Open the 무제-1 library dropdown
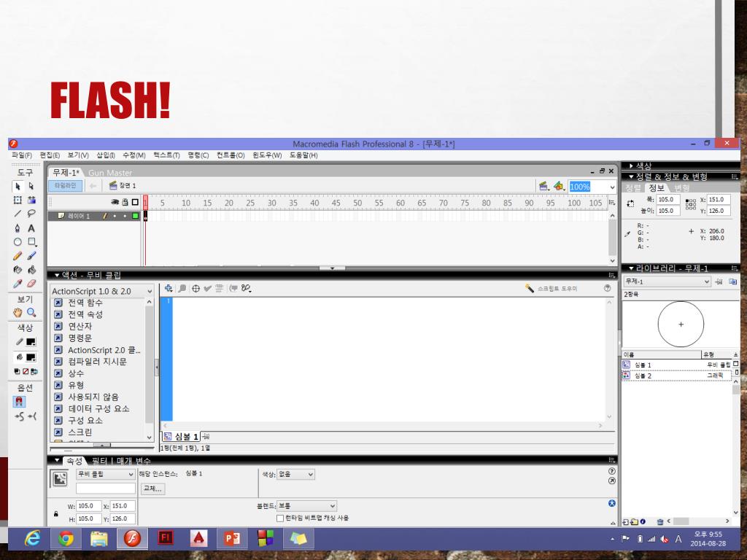This screenshot has height=560, width=747. pyautogui.click(x=667, y=281)
